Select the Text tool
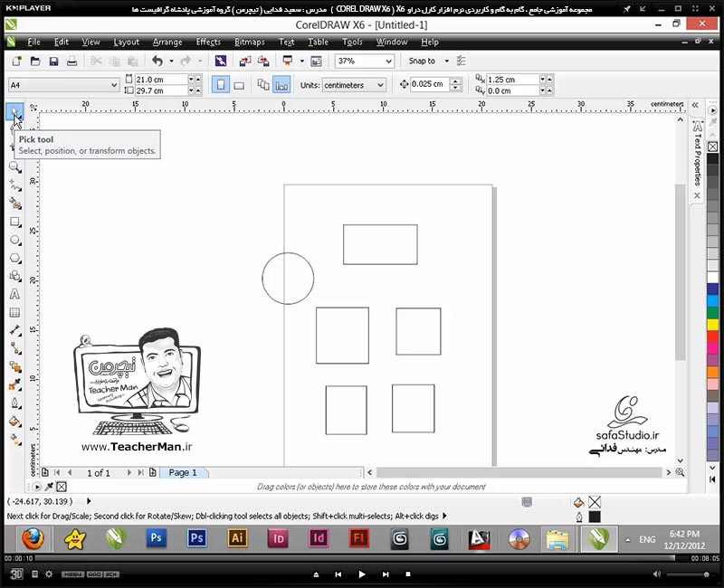The width and height of the screenshot is (724, 588). (x=14, y=294)
